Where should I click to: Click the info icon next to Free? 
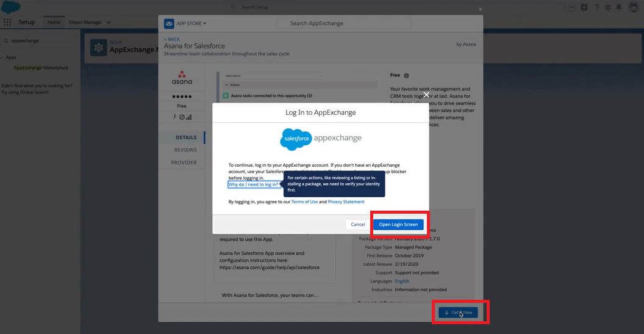(406, 76)
